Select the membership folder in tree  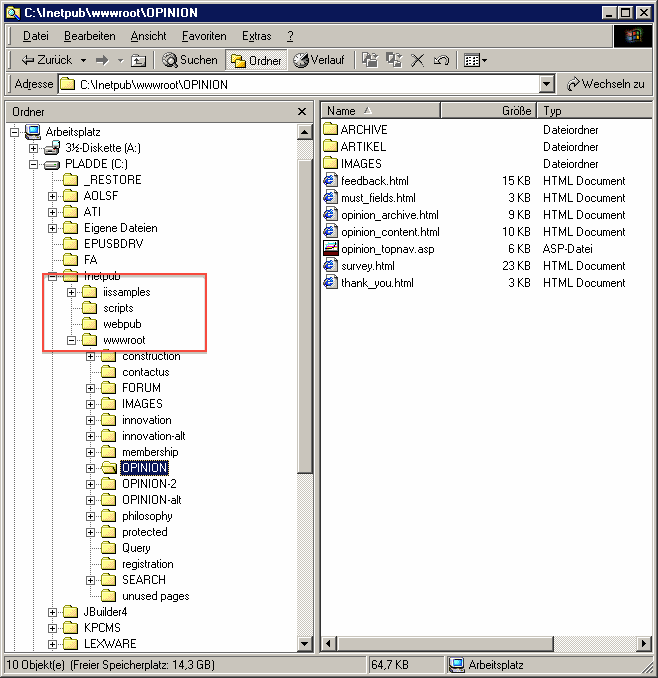[140, 452]
